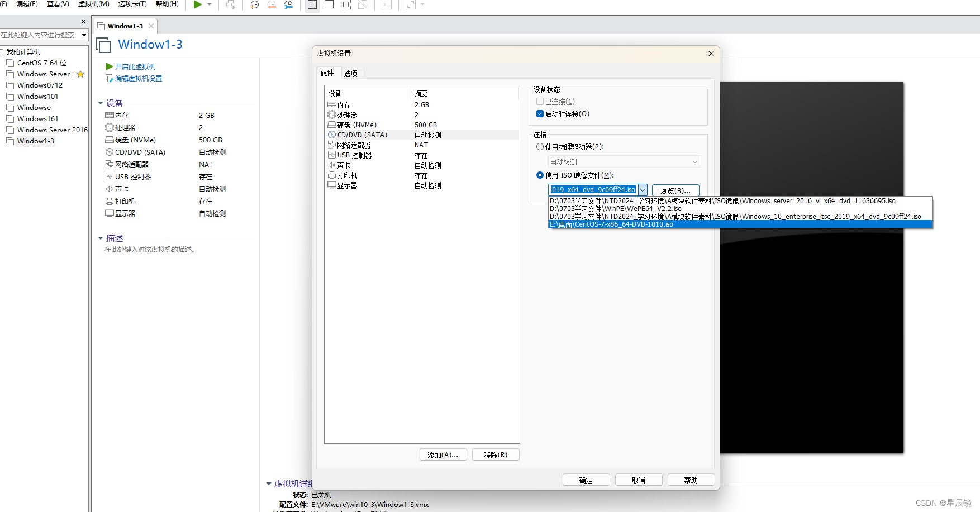This screenshot has width=980, height=512.
Task: Toggle the thumbnail bar view icon
Action: coord(329,4)
